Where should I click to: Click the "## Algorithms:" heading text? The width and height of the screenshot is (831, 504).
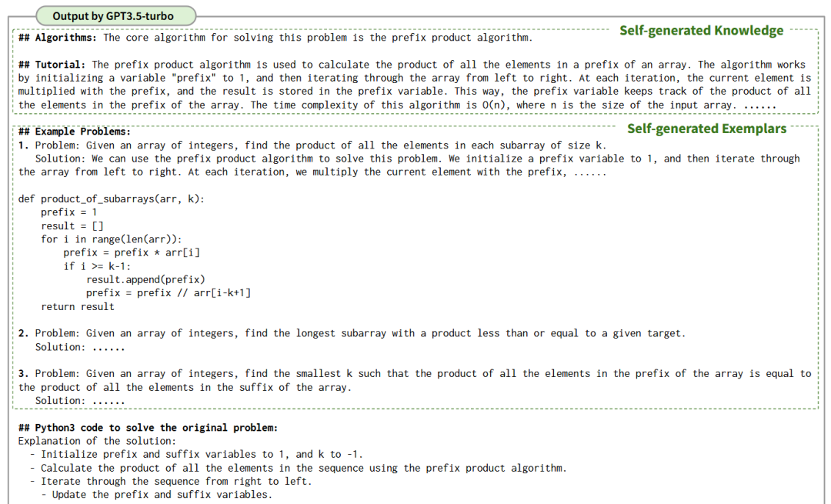pyautogui.click(x=58, y=38)
